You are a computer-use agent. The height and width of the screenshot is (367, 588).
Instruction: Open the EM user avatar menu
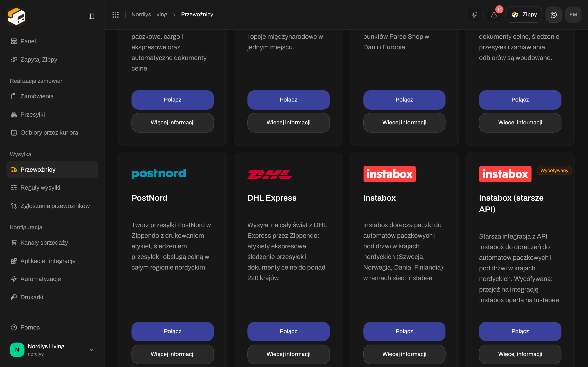click(x=573, y=14)
